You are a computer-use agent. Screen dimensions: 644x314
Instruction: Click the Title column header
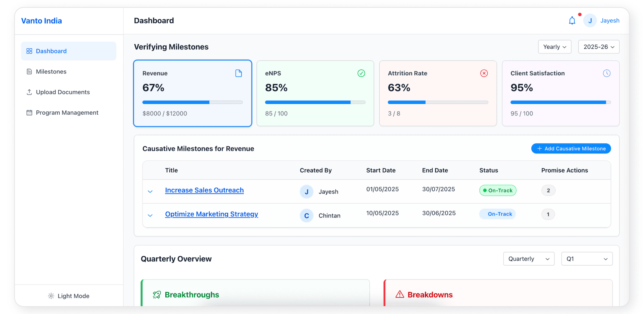[x=172, y=170]
